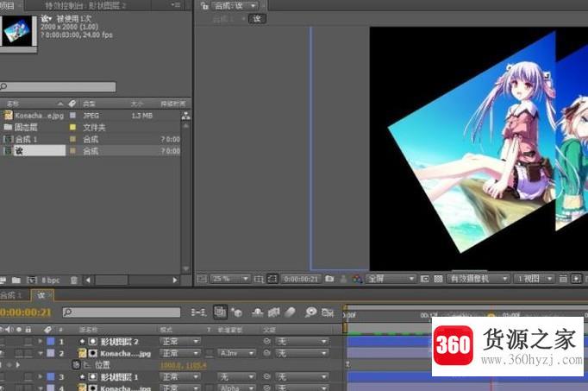Switch to the 合成 1 timeline tab
The height and width of the screenshot is (391, 588).
pos(11,295)
